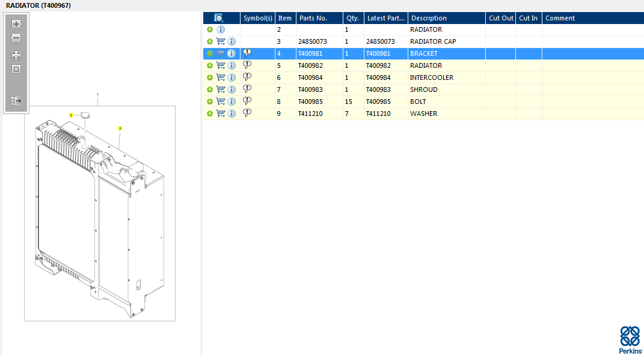This screenshot has height=355, width=644.
Task: Add WASHER to the shopping cart
Action: [x=221, y=114]
